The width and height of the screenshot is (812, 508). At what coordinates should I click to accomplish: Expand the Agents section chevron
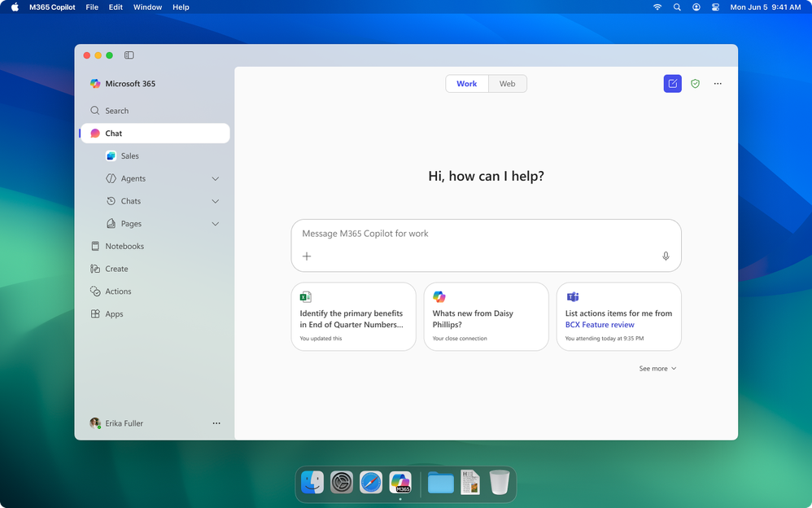point(216,179)
